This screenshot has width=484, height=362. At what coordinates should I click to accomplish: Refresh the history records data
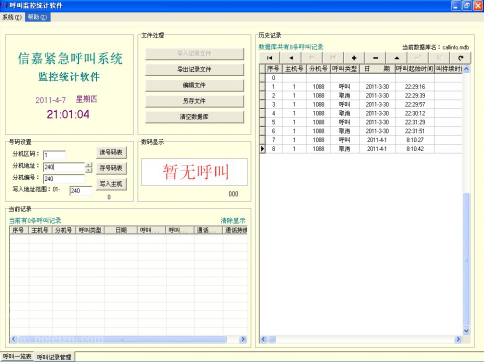[x=461, y=58]
